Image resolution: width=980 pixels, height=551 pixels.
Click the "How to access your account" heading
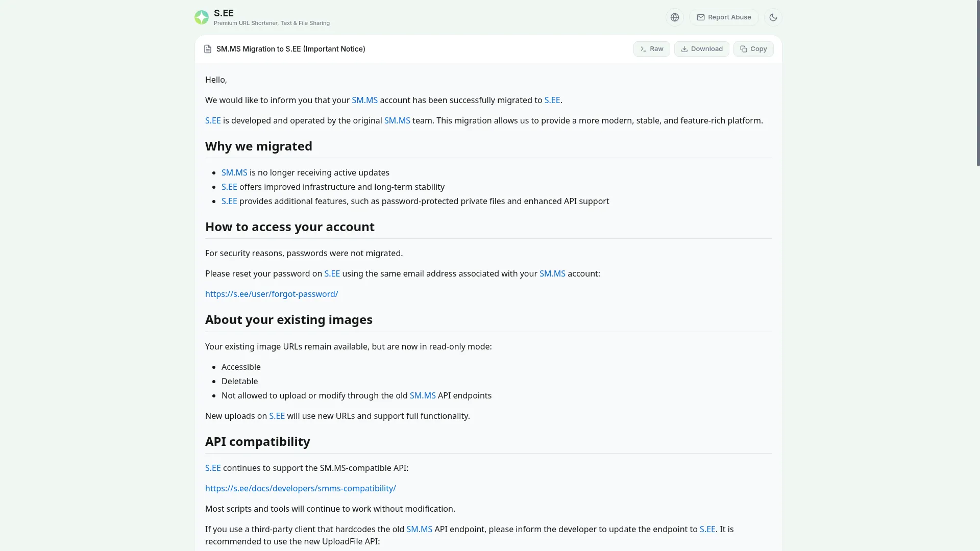click(x=290, y=227)
